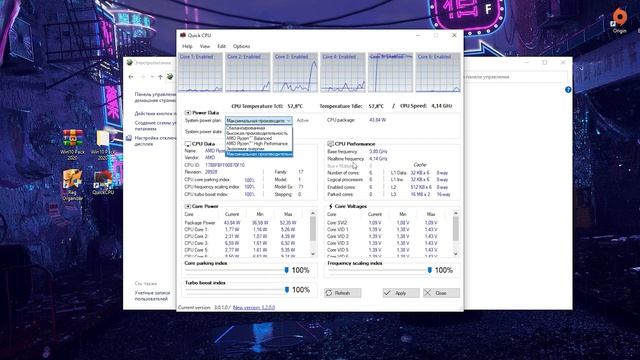Open the View menu

coord(204,46)
